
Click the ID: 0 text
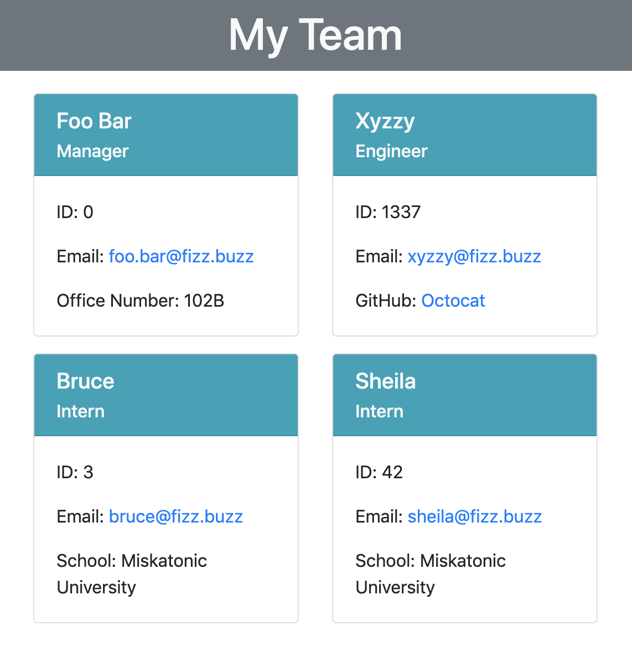pos(75,212)
